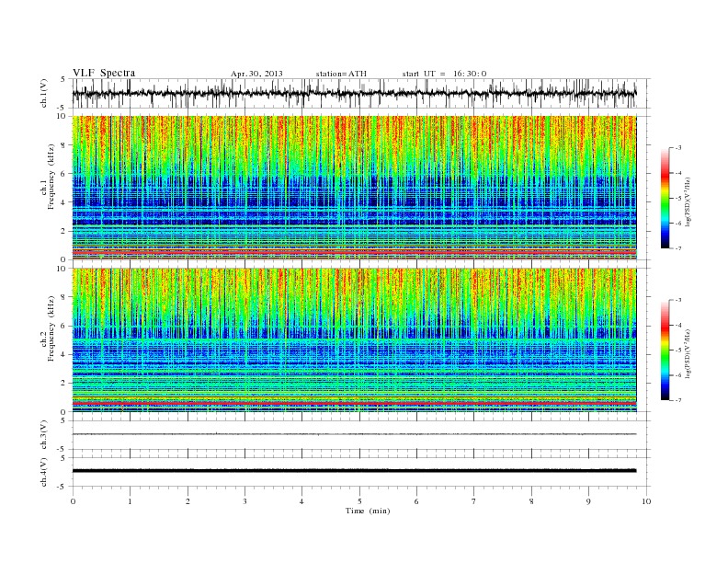Click the 'ch.4(V)' axis label
Screen dimensions: 728x563
point(43,472)
